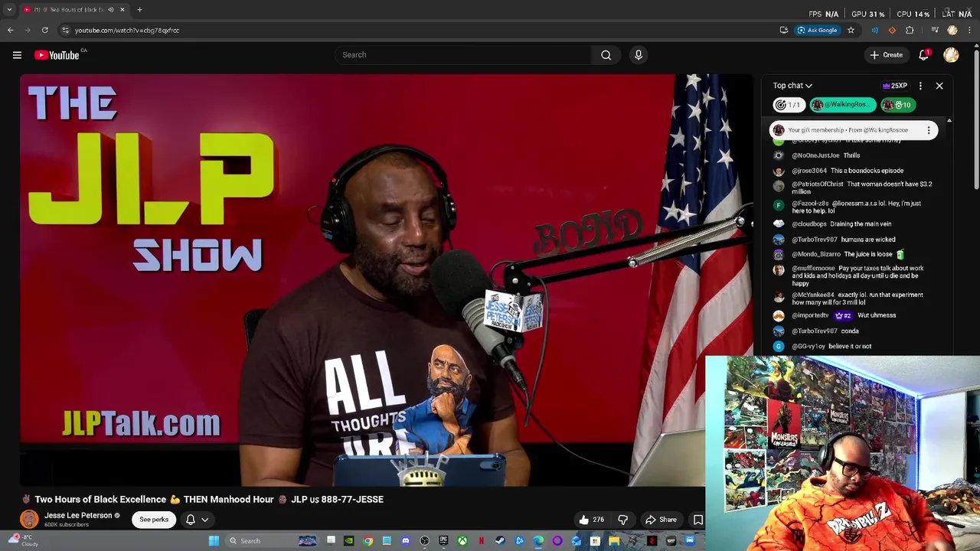The image size is (980, 551).
Task: Click chat user @jrose3064
Action: (x=809, y=171)
